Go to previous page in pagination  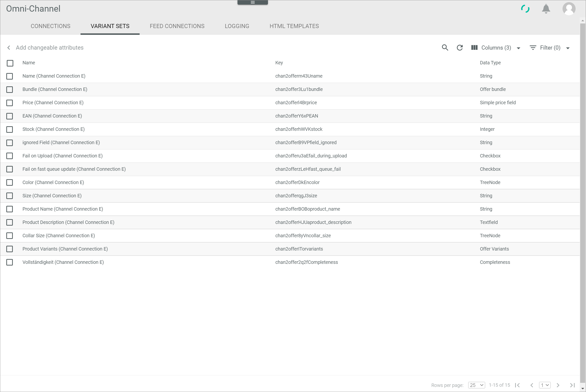pos(532,385)
